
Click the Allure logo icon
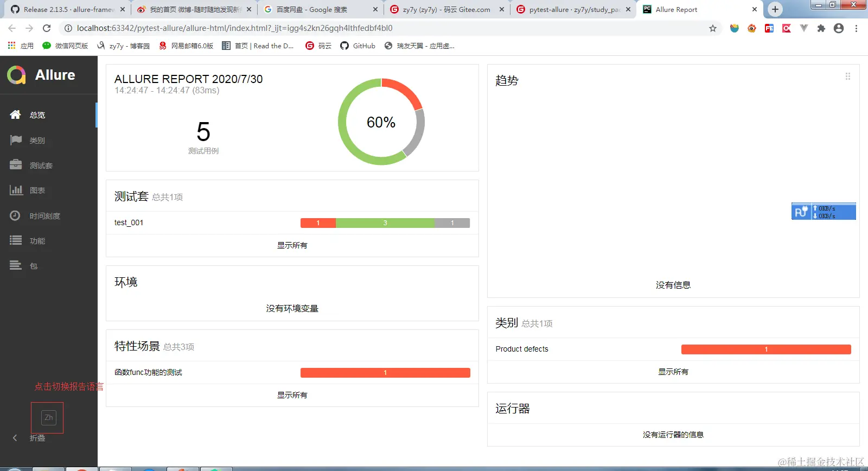pyautogui.click(x=16, y=75)
